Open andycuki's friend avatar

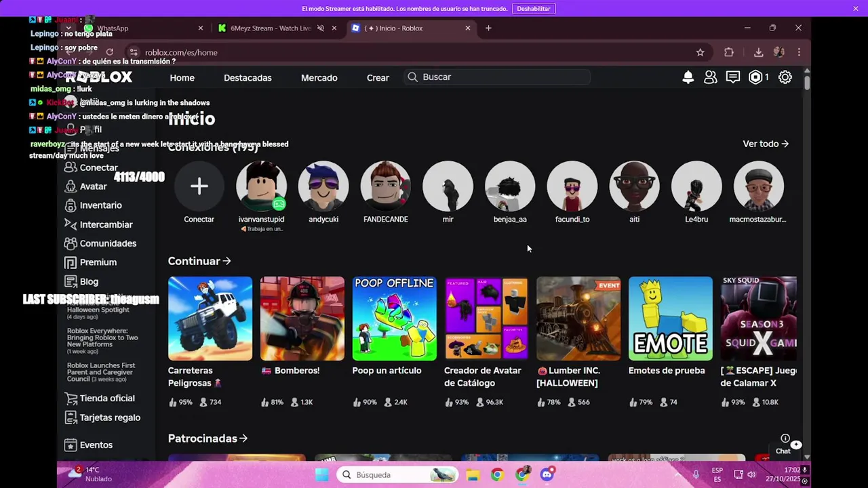coord(323,186)
